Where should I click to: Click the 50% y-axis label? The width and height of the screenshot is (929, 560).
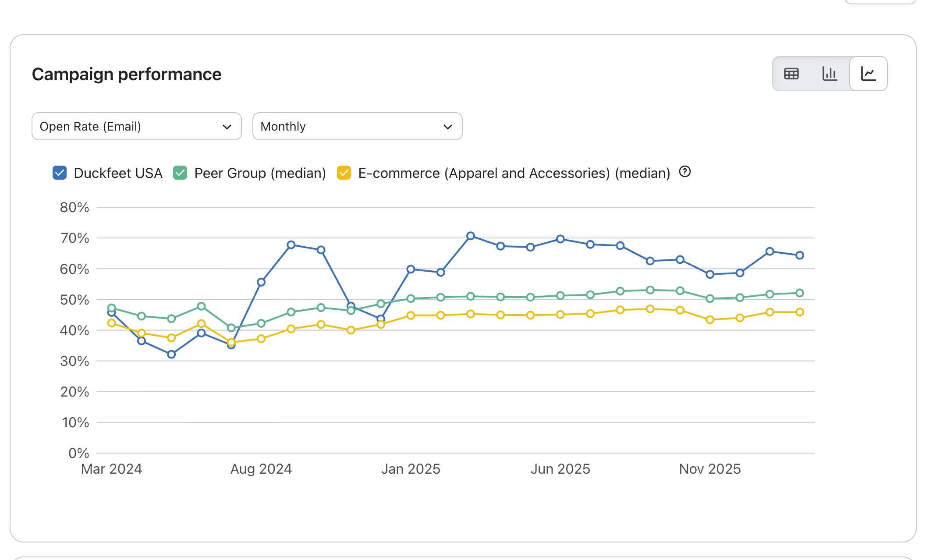[74, 300]
